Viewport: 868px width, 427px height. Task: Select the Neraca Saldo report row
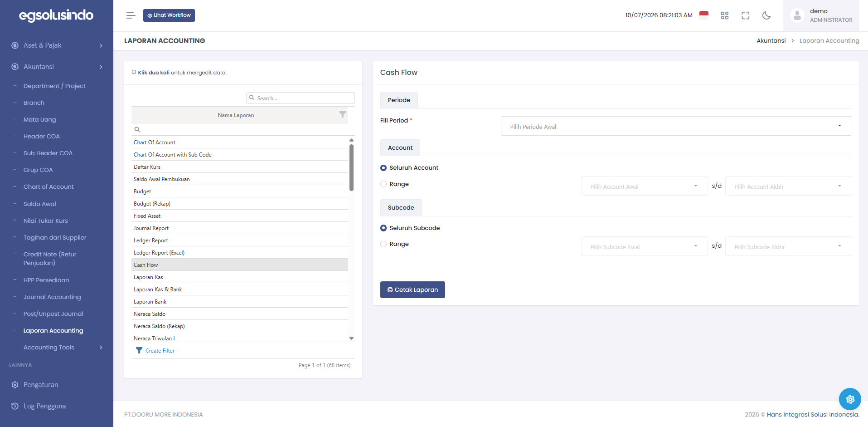(x=240, y=314)
